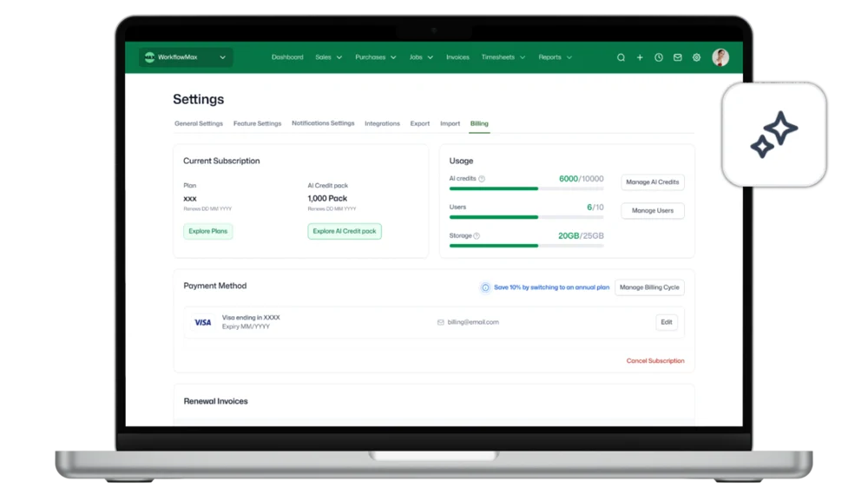This screenshot has width=868, height=488.
Task: Click the Cancel Subscription link
Action: pyautogui.click(x=655, y=361)
